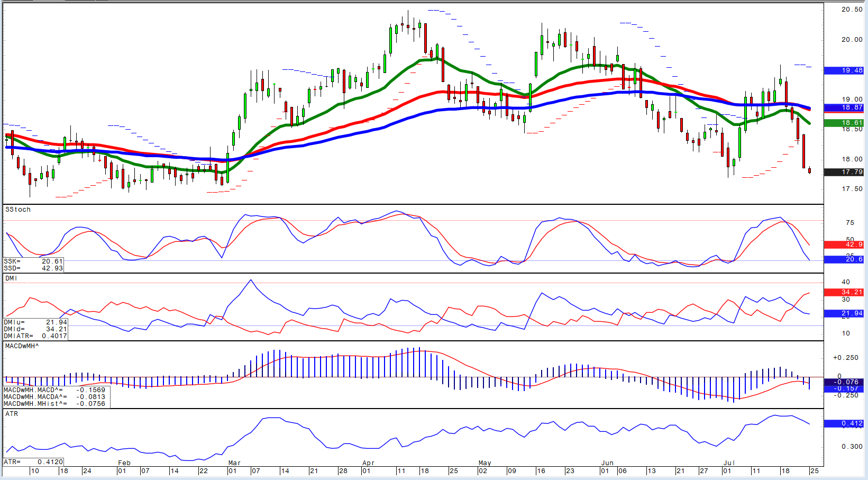Click the MACDwMH^ indicator panel label
This screenshot has height=480, width=868.
[x=22, y=346]
